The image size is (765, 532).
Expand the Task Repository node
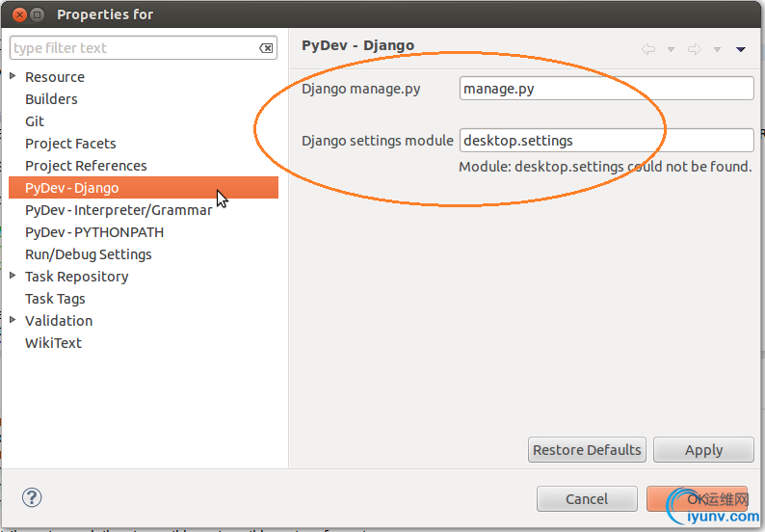pyautogui.click(x=13, y=276)
